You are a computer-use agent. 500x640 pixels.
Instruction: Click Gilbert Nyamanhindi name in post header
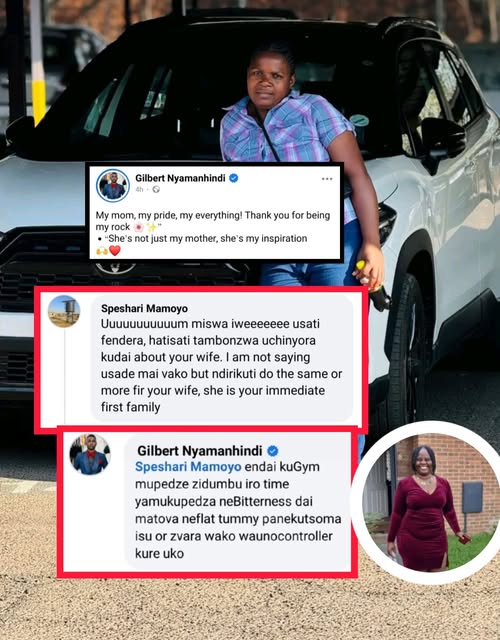(180, 178)
